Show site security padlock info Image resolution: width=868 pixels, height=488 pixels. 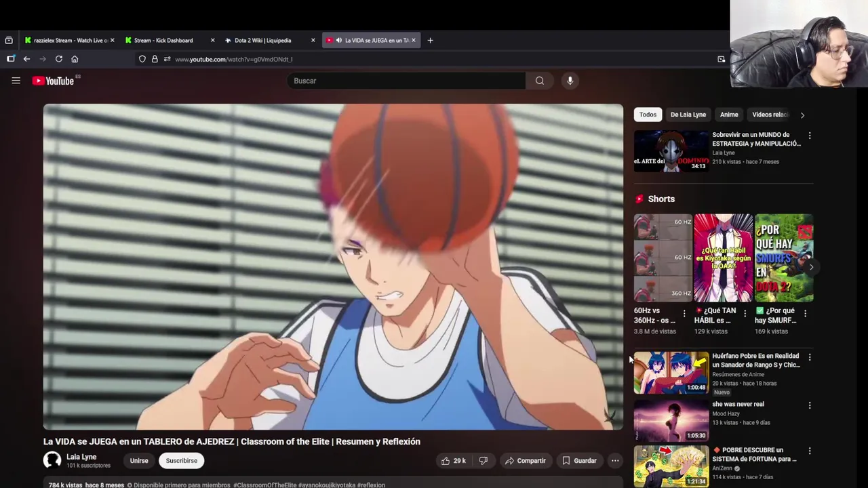tap(155, 59)
